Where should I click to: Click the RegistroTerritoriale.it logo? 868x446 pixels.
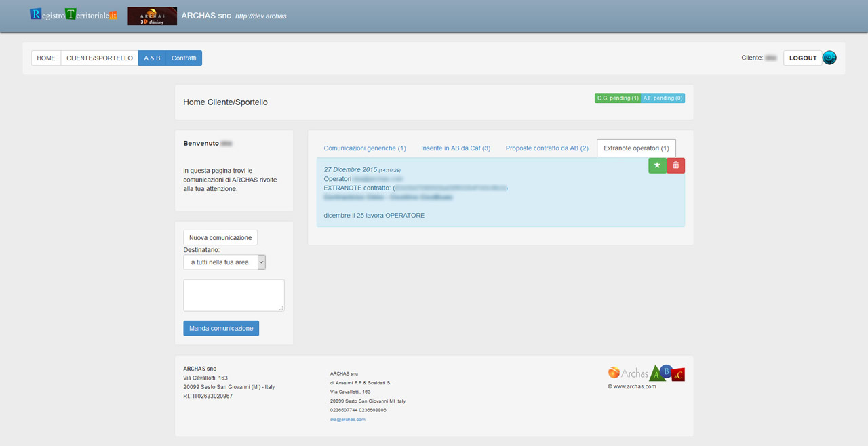pos(74,14)
